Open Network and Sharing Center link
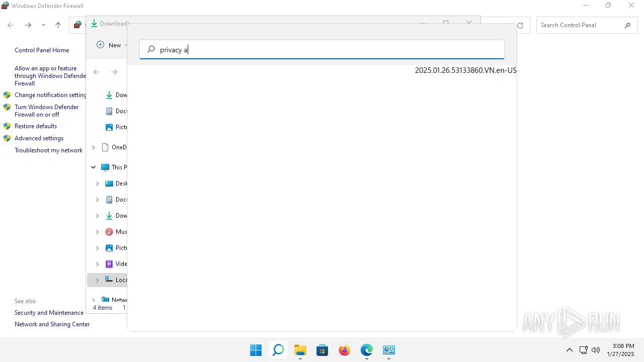This screenshot has height=362, width=644. pyautogui.click(x=52, y=324)
